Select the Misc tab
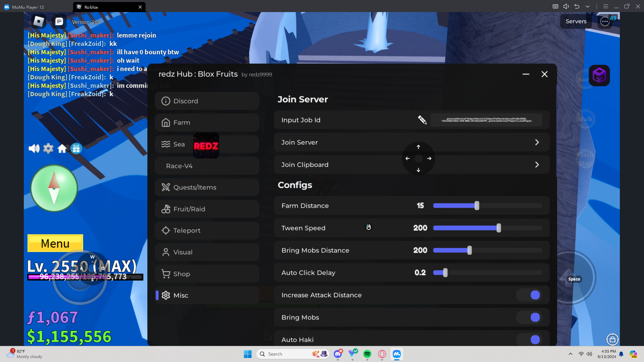 tap(207, 296)
